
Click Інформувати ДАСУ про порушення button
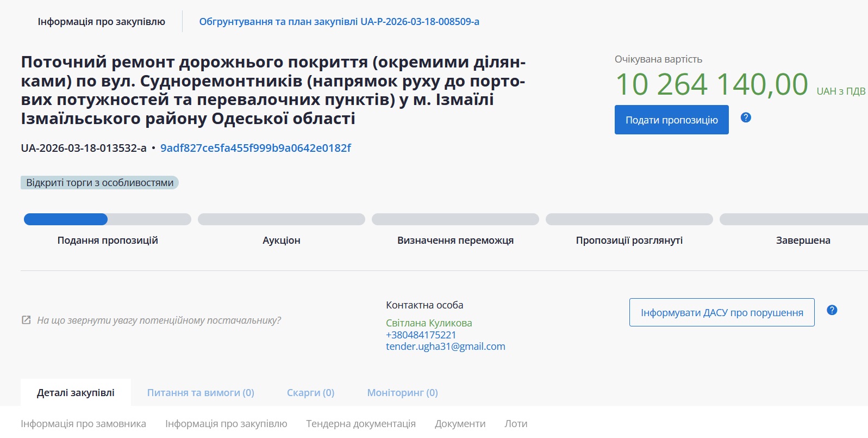[x=721, y=312]
